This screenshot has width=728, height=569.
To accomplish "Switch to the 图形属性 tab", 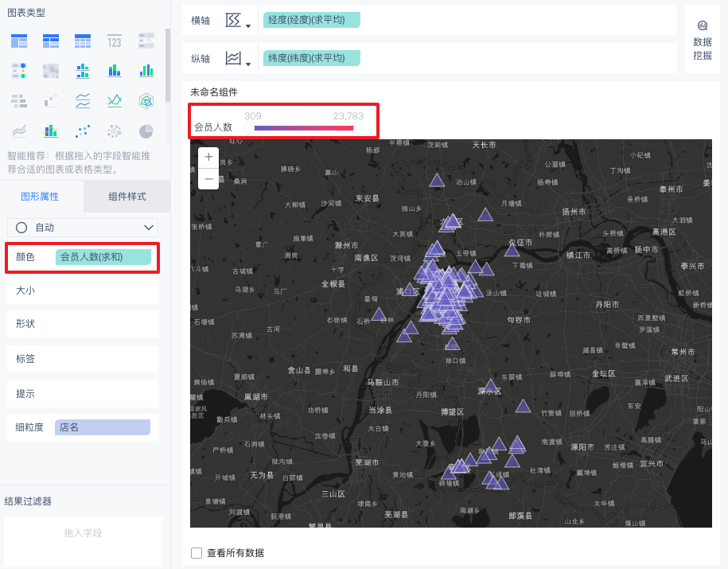I will [41, 197].
